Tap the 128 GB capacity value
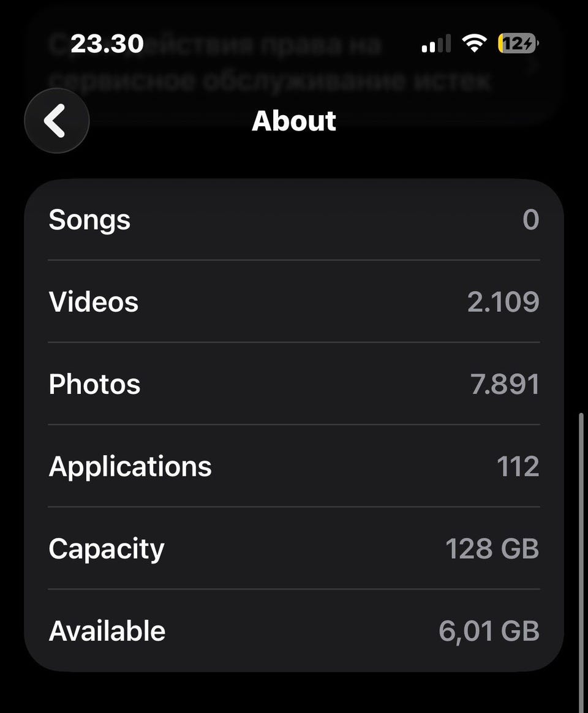The image size is (588, 713). 492,549
